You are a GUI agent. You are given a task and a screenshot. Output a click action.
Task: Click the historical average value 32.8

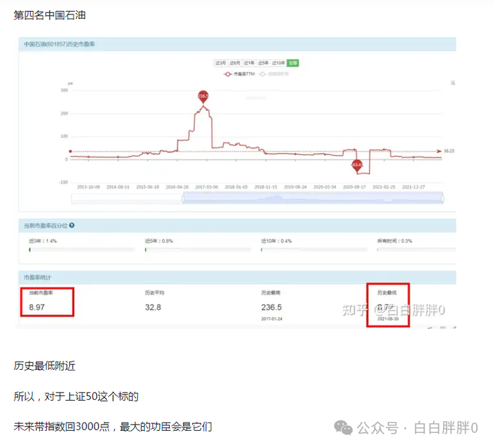tap(153, 307)
